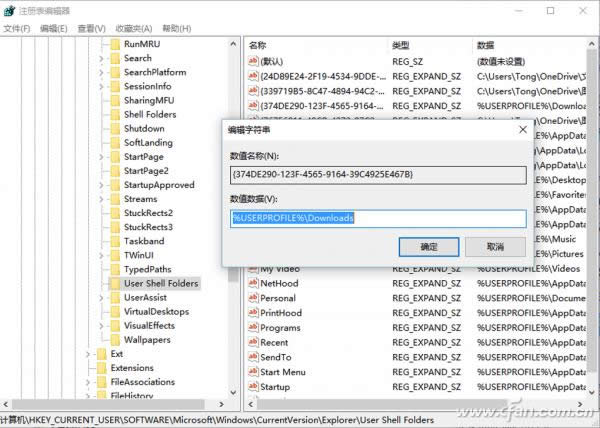Expand the Streams key arrow
The width and height of the screenshot is (600, 428).
(x=101, y=199)
